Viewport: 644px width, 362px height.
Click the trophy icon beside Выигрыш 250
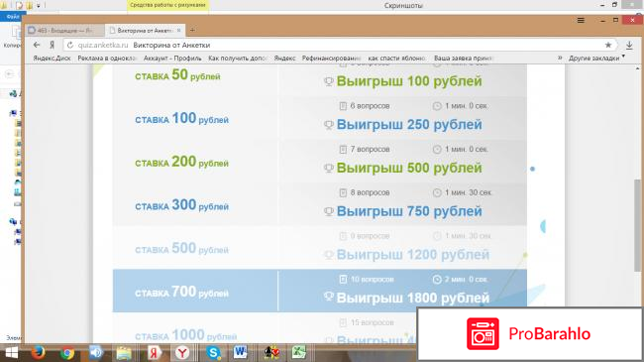tap(329, 125)
